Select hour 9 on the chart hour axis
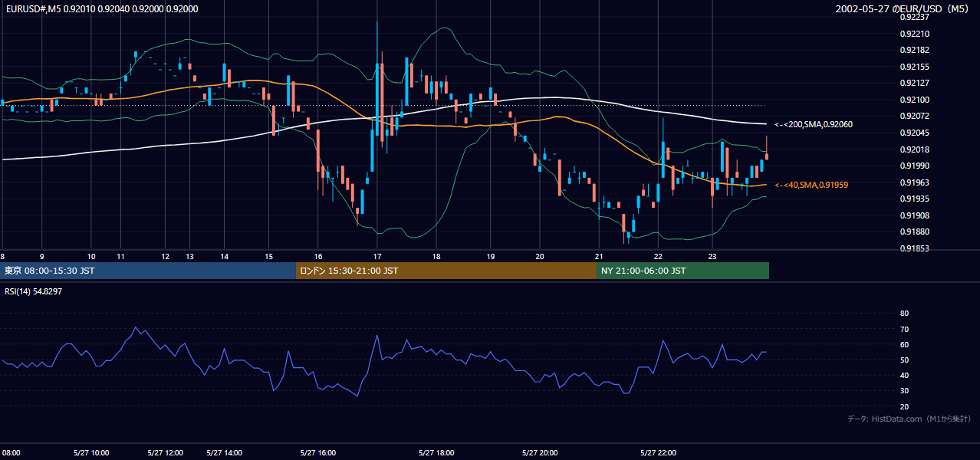The height and width of the screenshot is (460, 980). pos(41,256)
